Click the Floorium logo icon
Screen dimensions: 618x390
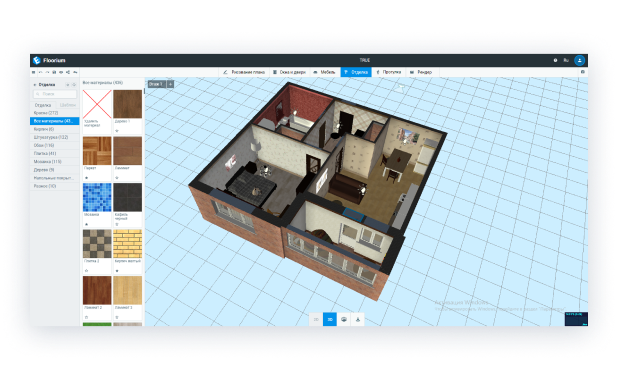(x=37, y=60)
